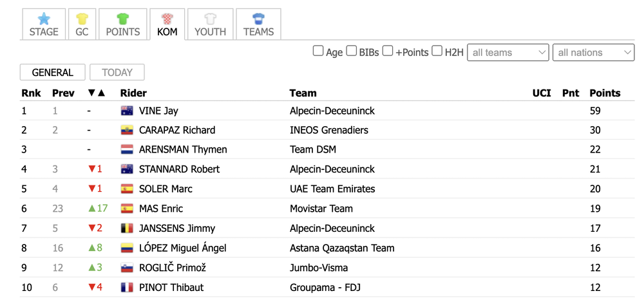The height and width of the screenshot is (300, 644).
Task: Click Slovenian flag beside ROGLIČ Primož
Action: (x=127, y=268)
